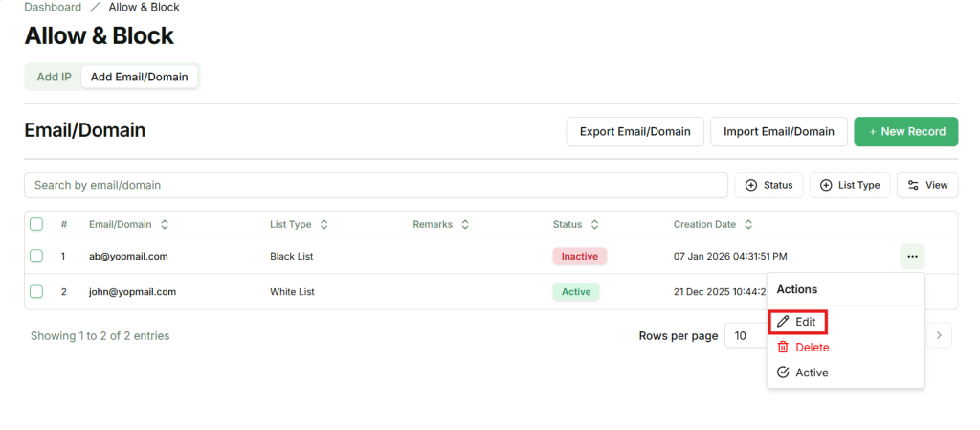Viewport: 980px width, 430px height.
Task: Open the List Type filter dropdown
Action: tap(850, 185)
